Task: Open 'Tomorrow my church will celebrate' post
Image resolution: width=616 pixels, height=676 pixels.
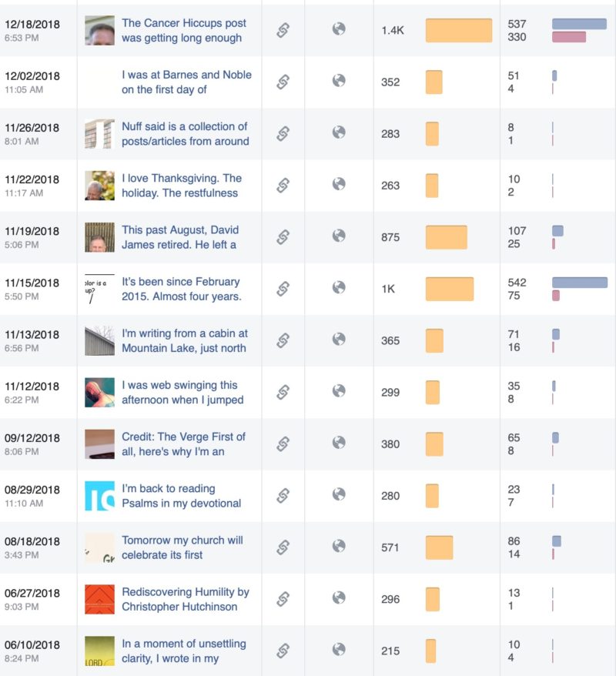Action: click(182, 547)
